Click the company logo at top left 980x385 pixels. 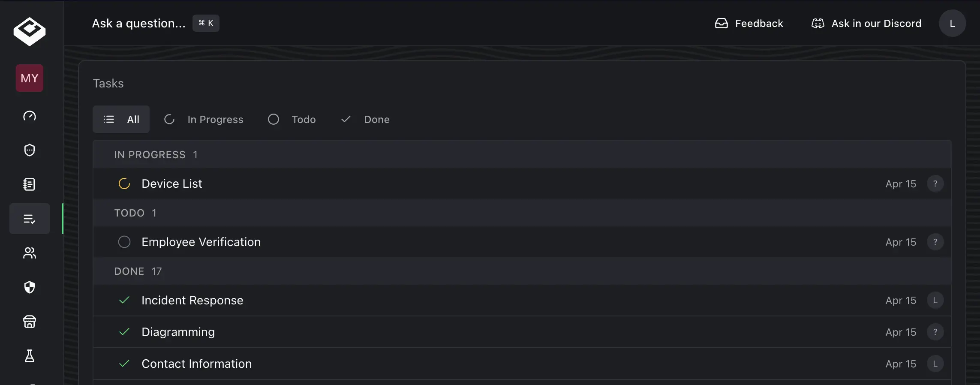tap(30, 31)
